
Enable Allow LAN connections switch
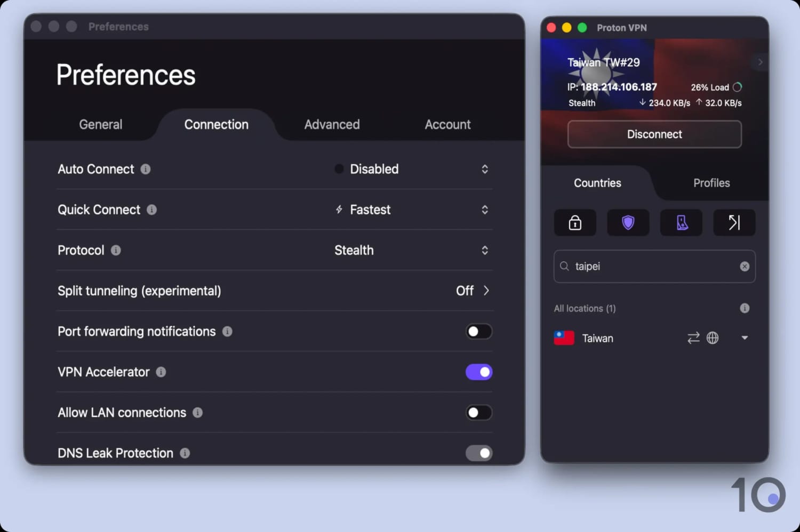pos(479,413)
